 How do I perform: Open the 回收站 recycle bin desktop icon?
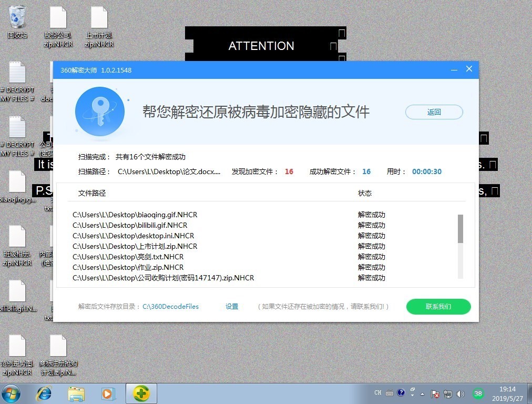click(x=17, y=22)
